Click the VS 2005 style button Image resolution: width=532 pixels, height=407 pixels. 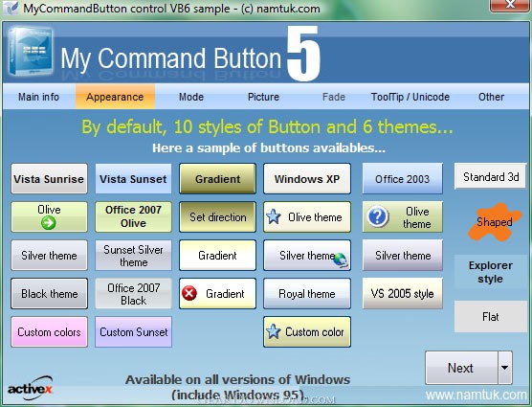[x=403, y=293]
